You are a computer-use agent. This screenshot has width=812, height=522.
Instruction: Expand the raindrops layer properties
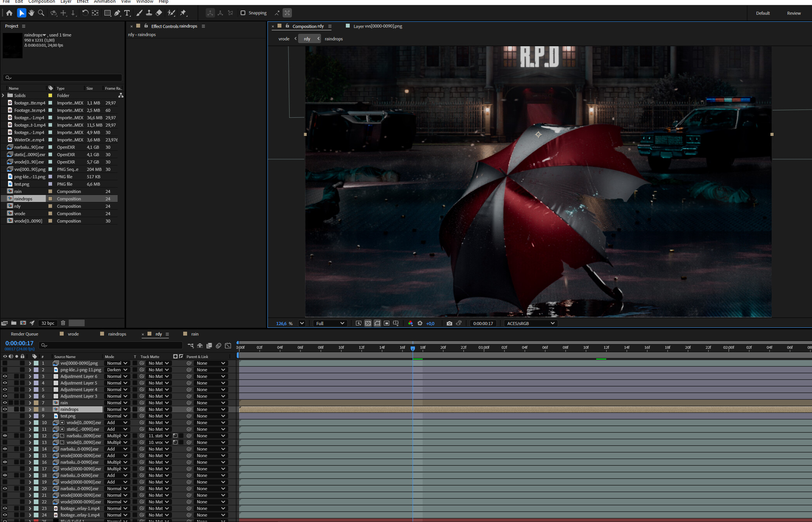point(30,409)
